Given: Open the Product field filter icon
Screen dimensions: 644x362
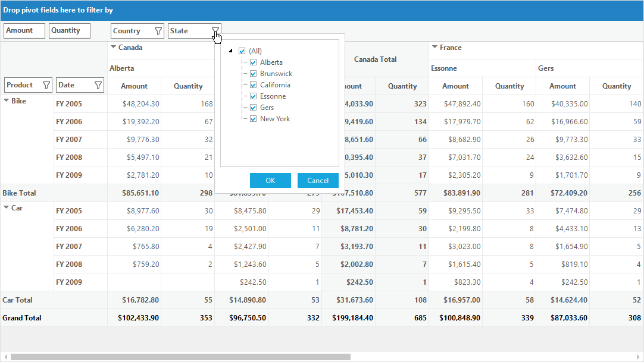Looking at the screenshot, I should 46,85.
